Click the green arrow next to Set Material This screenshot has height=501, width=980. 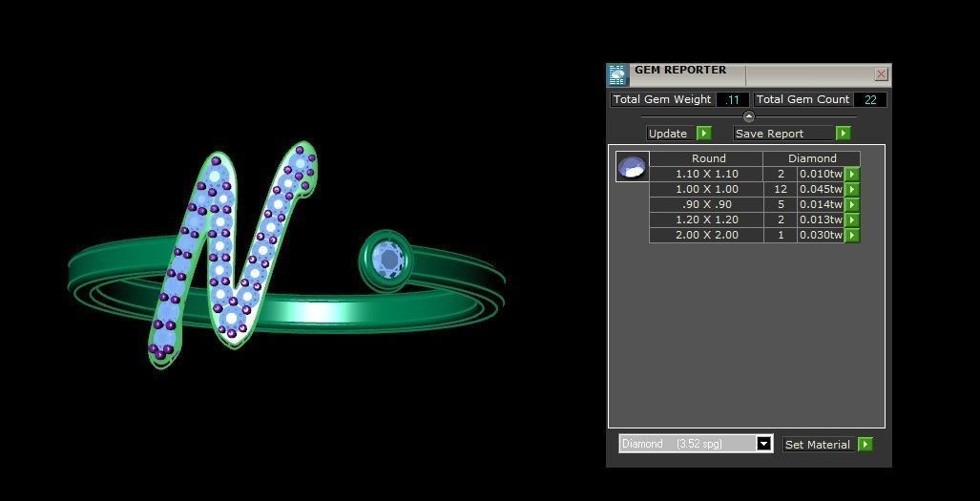pos(865,444)
